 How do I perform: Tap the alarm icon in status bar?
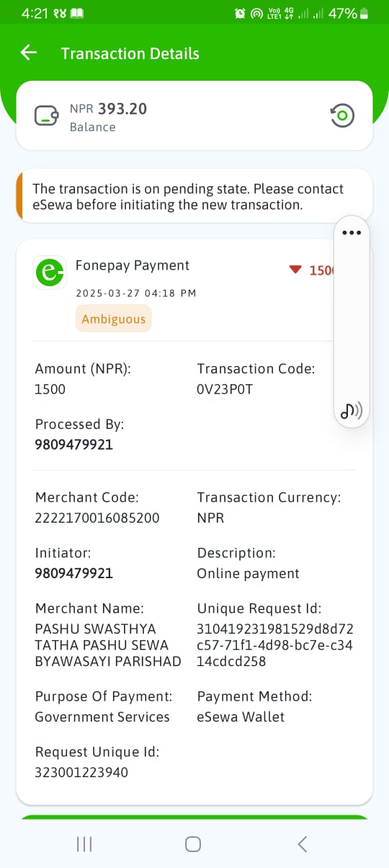240,14
